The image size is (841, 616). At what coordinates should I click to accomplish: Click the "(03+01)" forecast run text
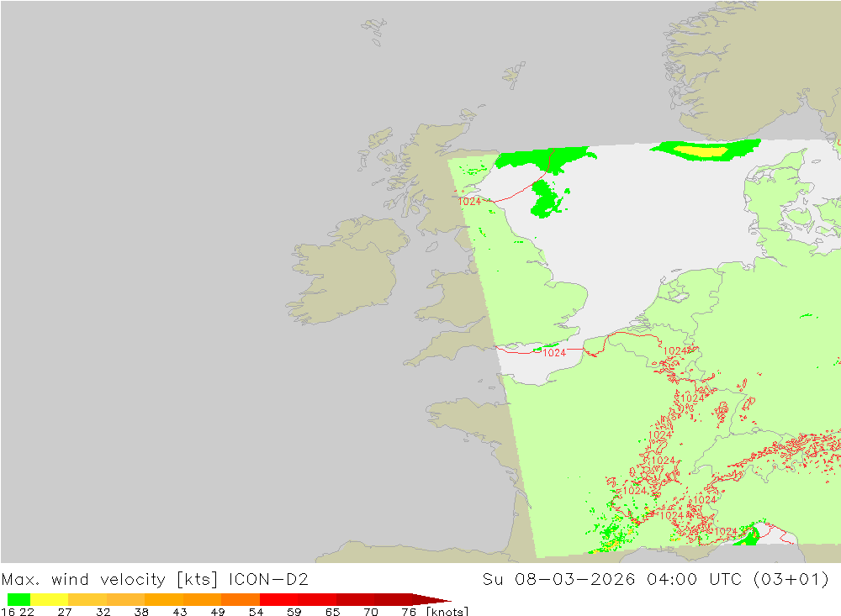[791, 580]
